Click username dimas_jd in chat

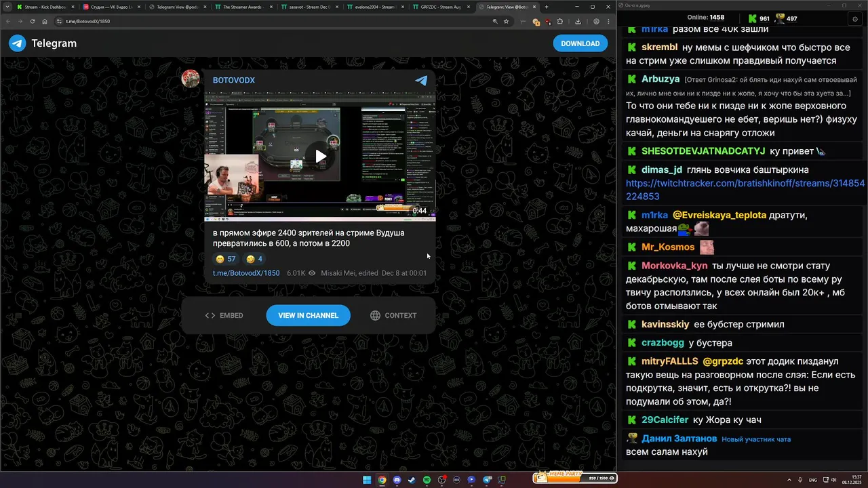[662, 170]
